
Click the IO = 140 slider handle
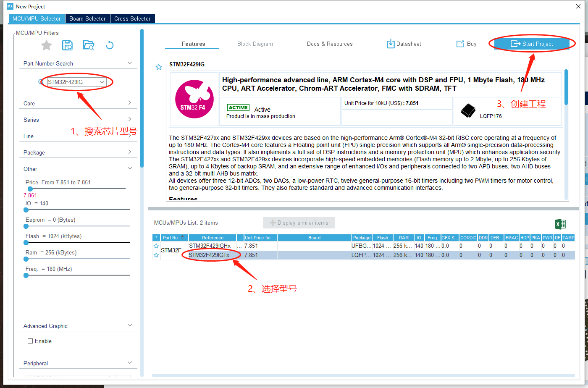click(26, 210)
